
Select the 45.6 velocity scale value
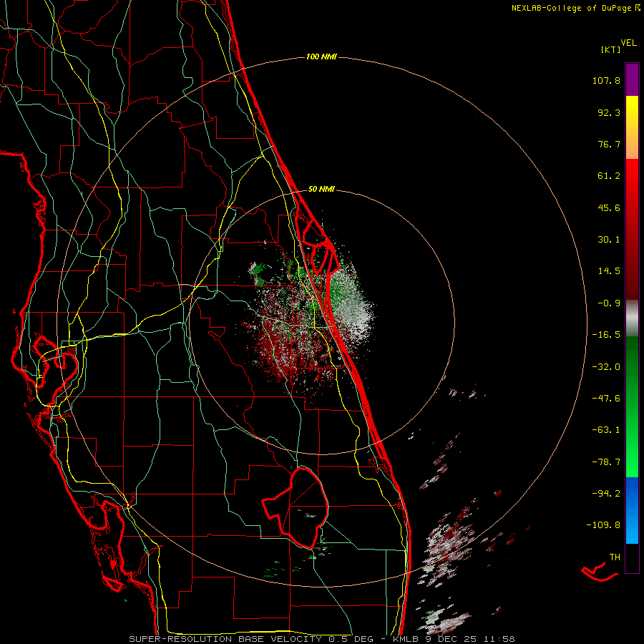tap(609, 208)
